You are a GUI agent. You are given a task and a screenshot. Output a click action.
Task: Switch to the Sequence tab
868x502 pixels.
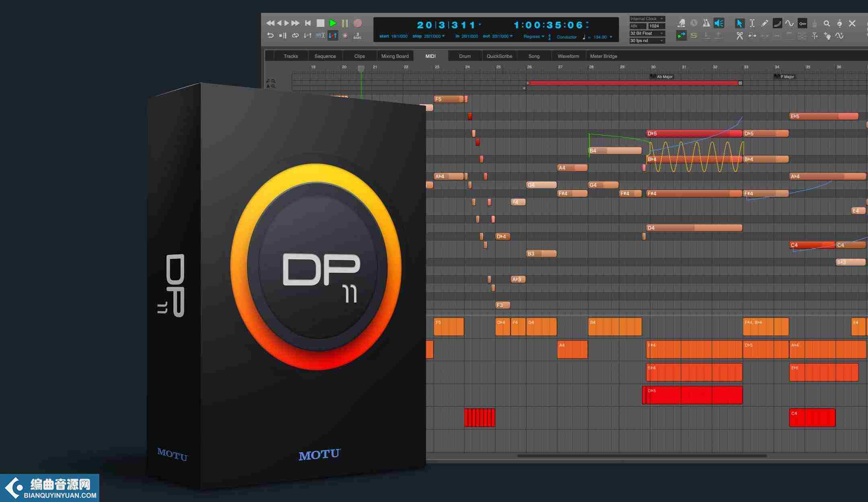click(x=325, y=56)
